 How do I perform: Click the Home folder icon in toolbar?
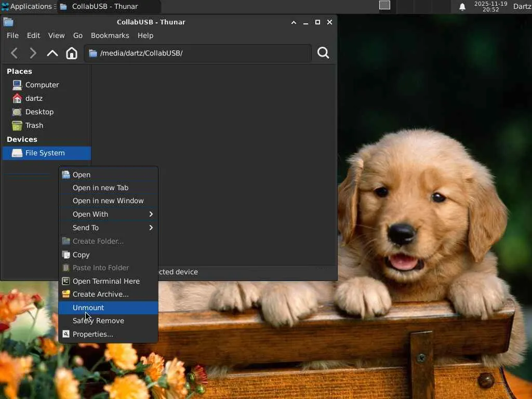(x=72, y=53)
